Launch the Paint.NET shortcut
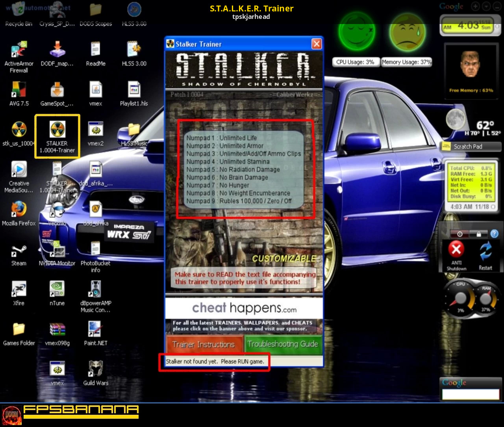 tap(96, 334)
